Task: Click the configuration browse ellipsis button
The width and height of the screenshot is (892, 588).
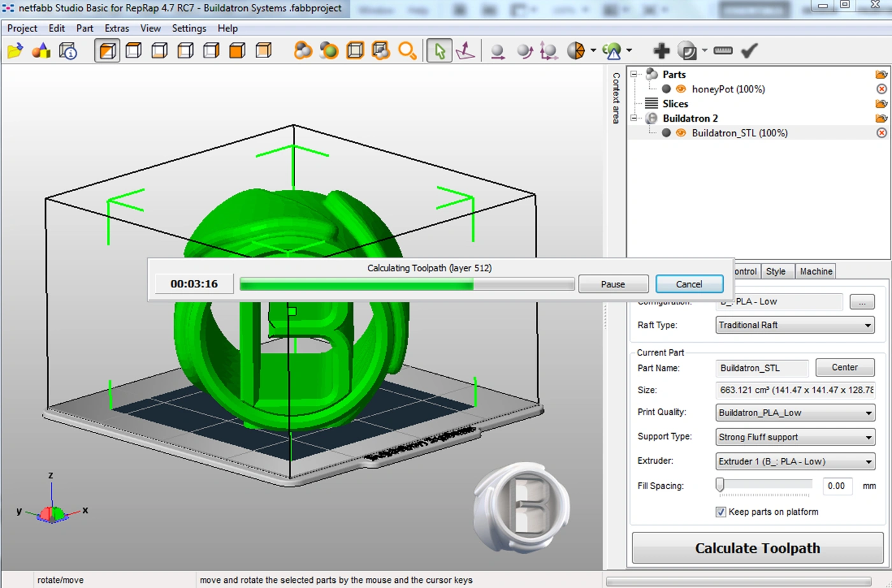Action: pos(862,302)
